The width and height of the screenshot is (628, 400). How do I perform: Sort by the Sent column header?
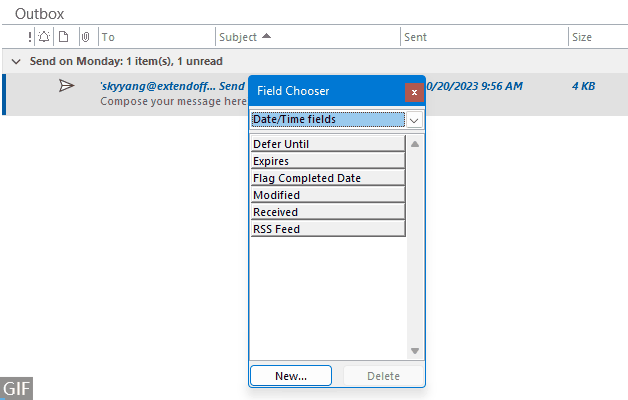[415, 37]
